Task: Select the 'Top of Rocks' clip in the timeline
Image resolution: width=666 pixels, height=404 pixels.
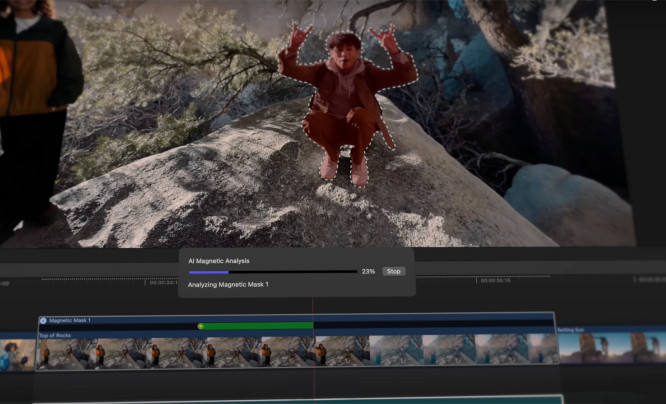Action: [x=296, y=348]
